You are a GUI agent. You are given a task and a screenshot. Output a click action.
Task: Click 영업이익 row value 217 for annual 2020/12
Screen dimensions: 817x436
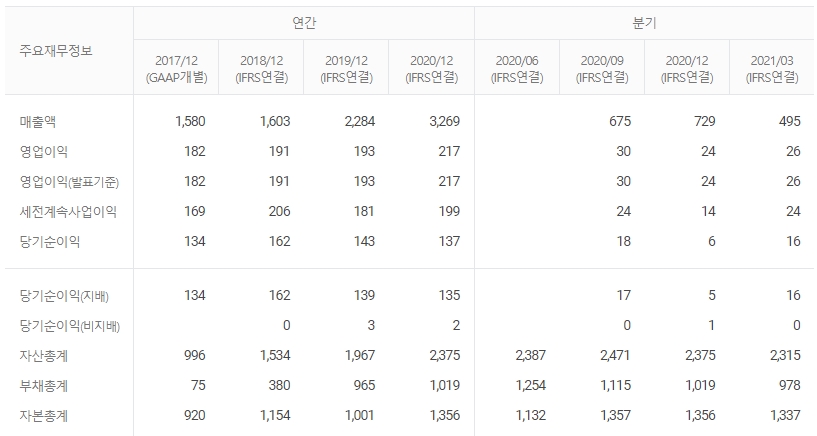[x=449, y=152]
